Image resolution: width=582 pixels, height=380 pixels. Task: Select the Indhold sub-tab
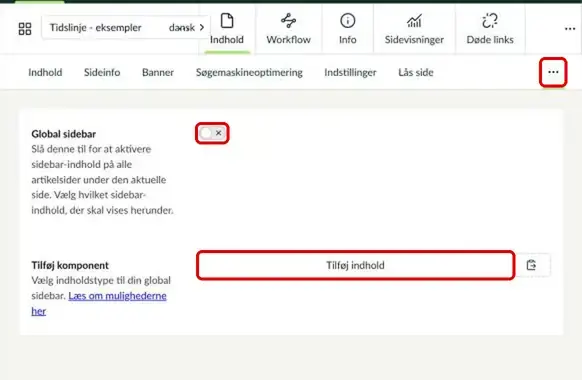click(x=45, y=72)
